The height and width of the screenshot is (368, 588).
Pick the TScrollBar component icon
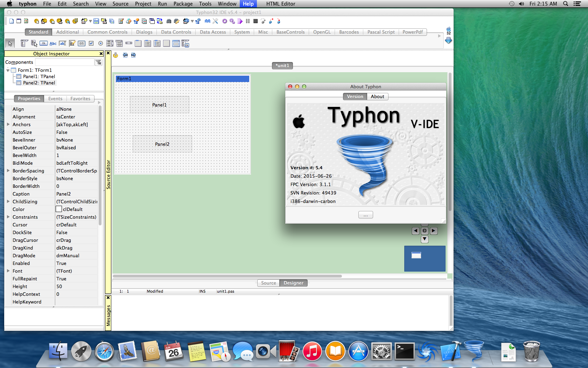129,43
